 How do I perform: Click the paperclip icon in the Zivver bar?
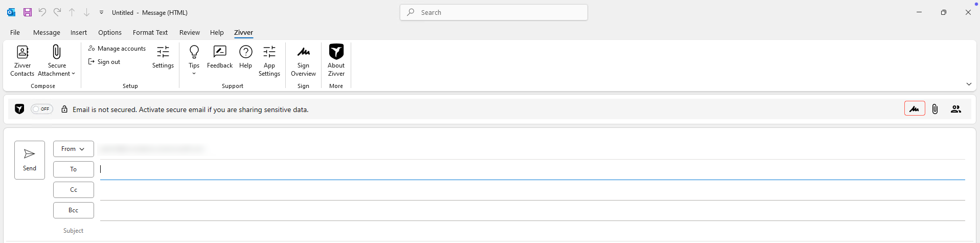(935, 109)
